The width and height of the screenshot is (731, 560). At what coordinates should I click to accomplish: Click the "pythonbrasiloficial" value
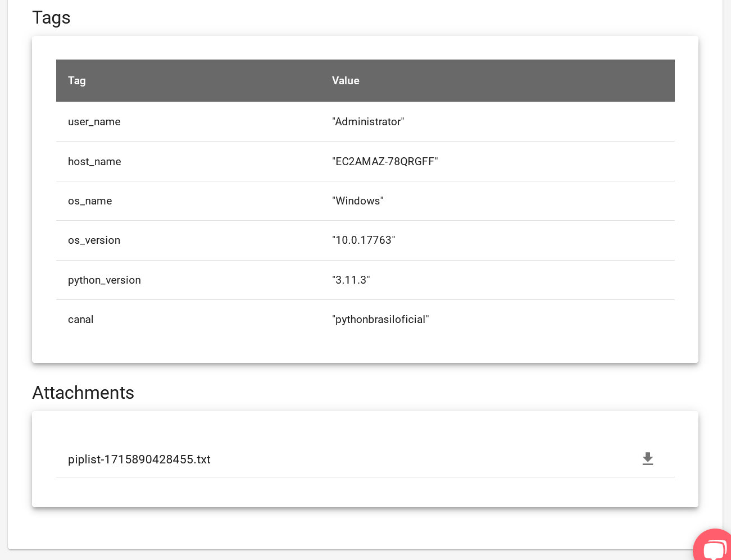point(380,320)
